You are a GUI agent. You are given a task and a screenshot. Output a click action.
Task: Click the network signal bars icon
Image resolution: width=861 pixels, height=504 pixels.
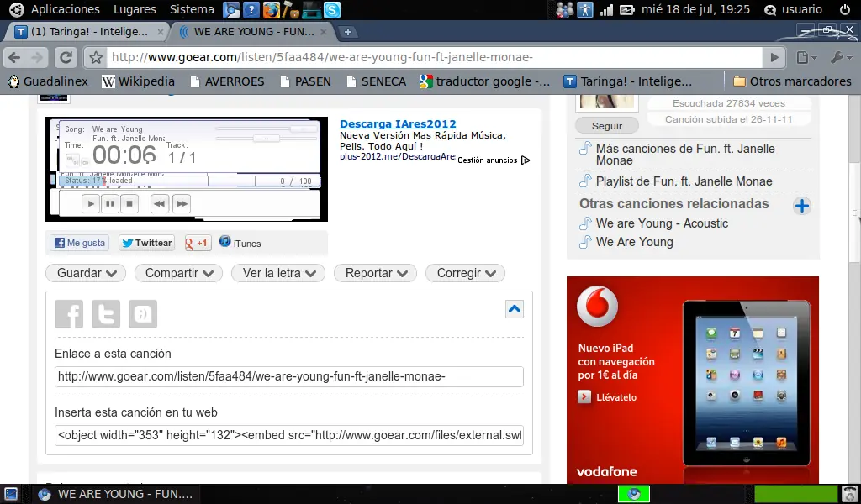tap(606, 9)
